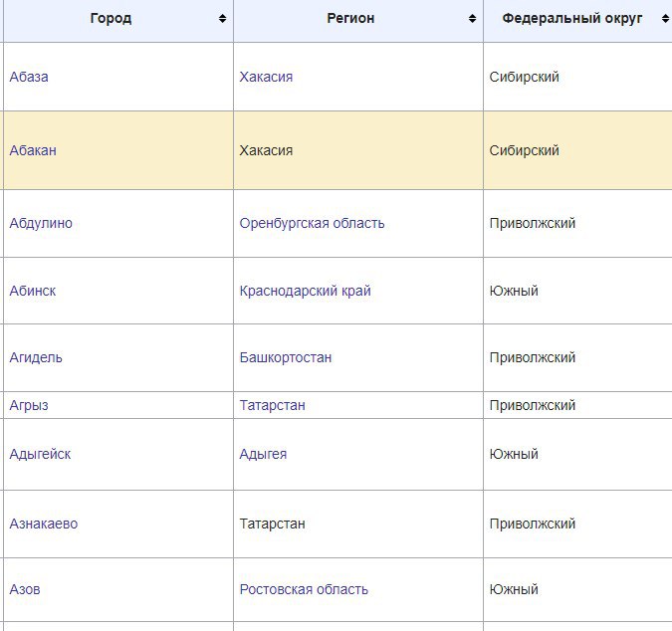Viewport: 672px width, 631px height.
Task: Follow the Азов city link
Action: pyautogui.click(x=25, y=590)
